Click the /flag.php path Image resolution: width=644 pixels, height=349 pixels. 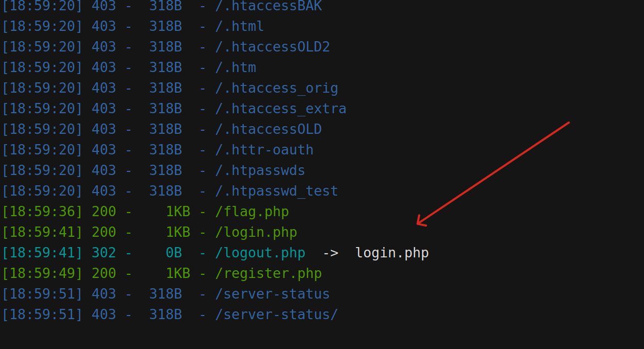[252, 212]
